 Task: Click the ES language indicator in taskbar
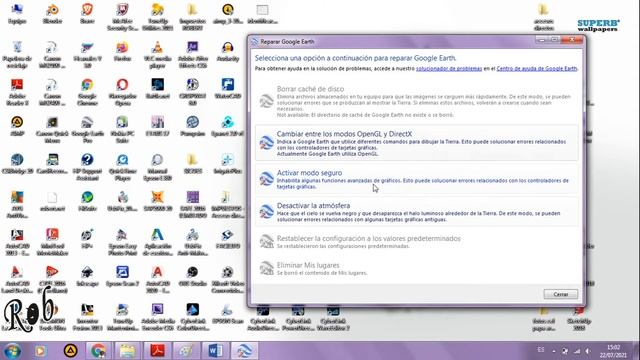(540, 350)
